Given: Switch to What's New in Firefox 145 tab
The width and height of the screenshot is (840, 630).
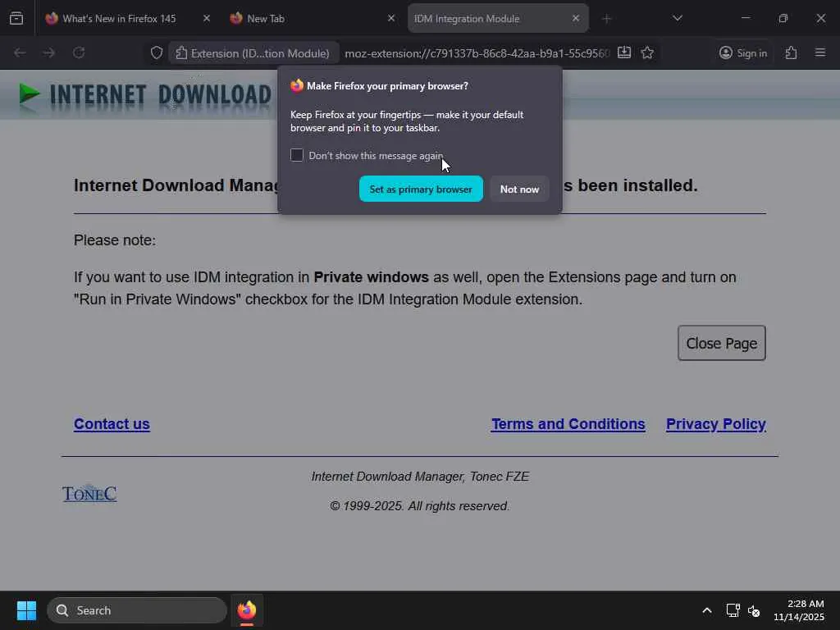Looking at the screenshot, I should (x=118, y=19).
